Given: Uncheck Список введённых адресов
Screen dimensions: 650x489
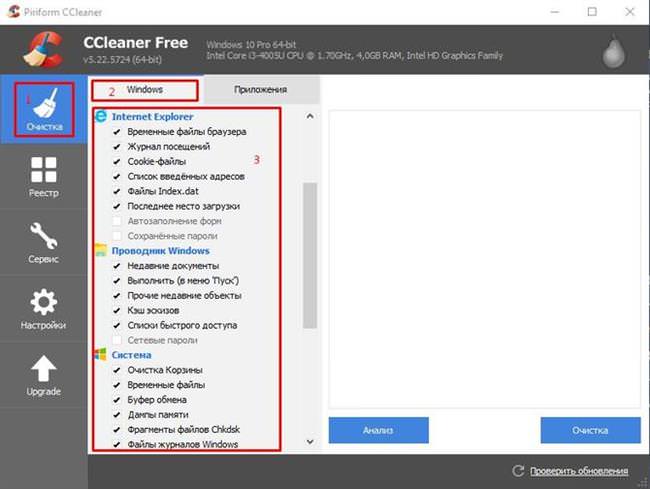Looking at the screenshot, I should tap(117, 177).
